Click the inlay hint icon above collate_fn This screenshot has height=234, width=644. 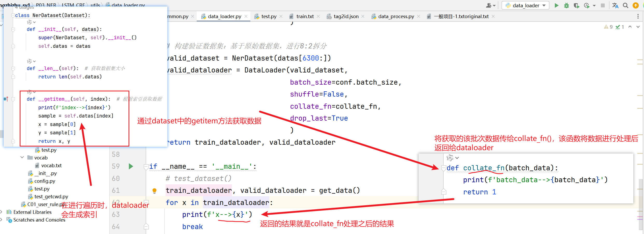pos(450,158)
